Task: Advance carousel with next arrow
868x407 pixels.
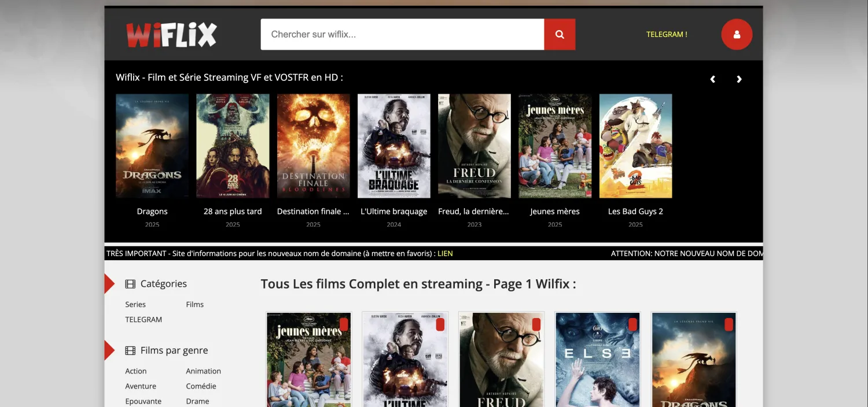Action: pyautogui.click(x=739, y=79)
